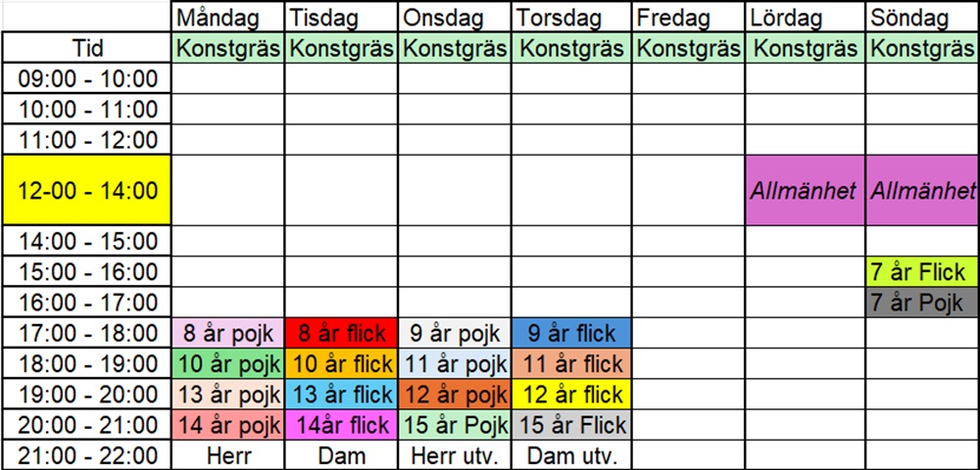Click the gray 7 år Pojk cell
Viewport: 980px width, 470px height.
tap(922, 303)
